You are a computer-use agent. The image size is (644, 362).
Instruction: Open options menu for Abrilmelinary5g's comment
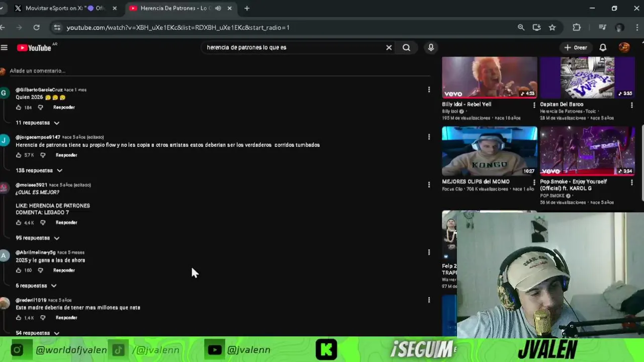pyautogui.click(x=429, y=252)
